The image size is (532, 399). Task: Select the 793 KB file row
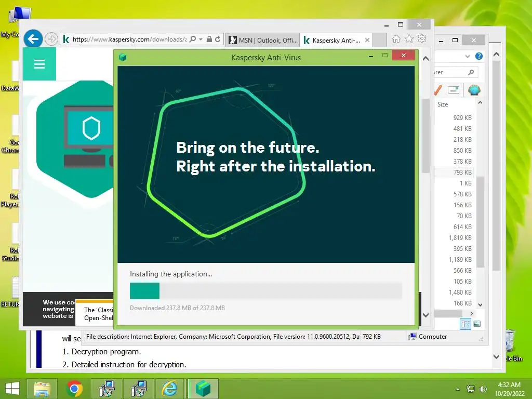455,172
